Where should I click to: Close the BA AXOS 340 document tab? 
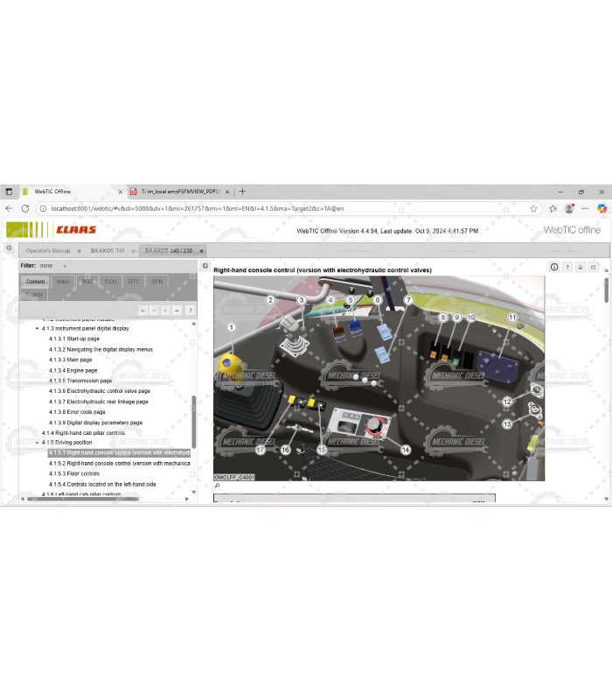coord(134,251)
